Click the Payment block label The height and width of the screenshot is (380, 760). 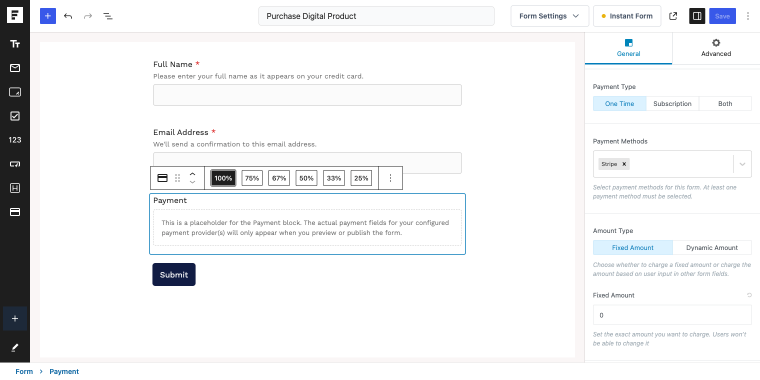170,200
